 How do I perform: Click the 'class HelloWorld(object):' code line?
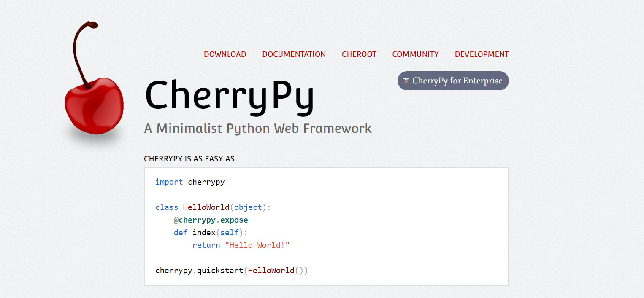213,207
